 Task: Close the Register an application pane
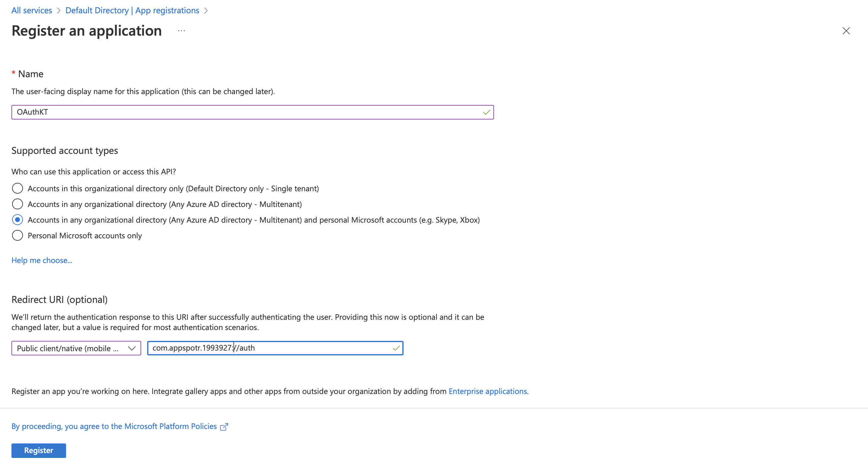846,31
